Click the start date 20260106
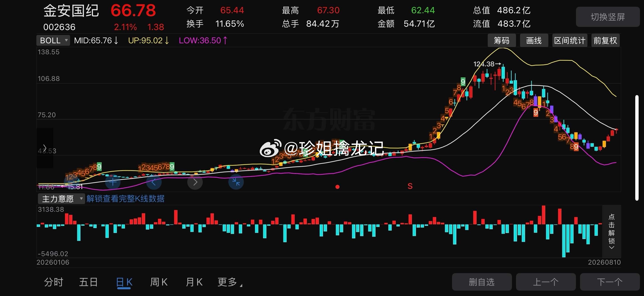 pos(53,262)
